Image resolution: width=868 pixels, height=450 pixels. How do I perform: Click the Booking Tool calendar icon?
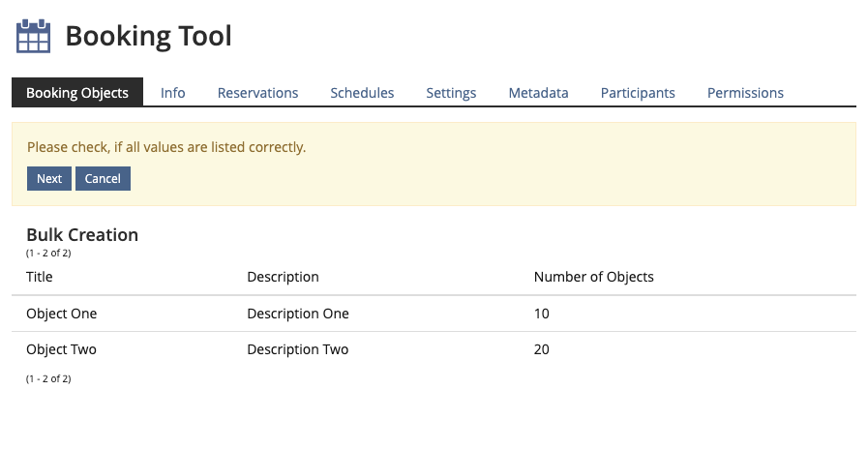pyautogui.click(x=33, y=36)
